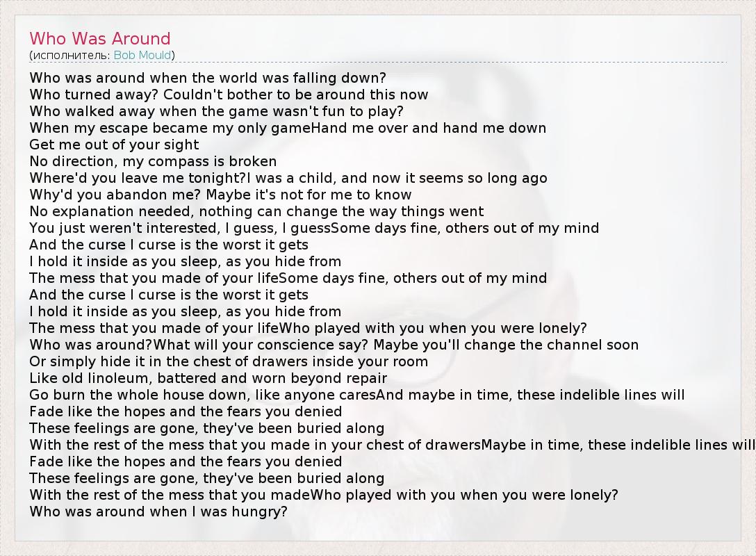Click the line "Like old linoleum, battered and worn"
Screen dimensions: 756x556
(x=208, y=378)
